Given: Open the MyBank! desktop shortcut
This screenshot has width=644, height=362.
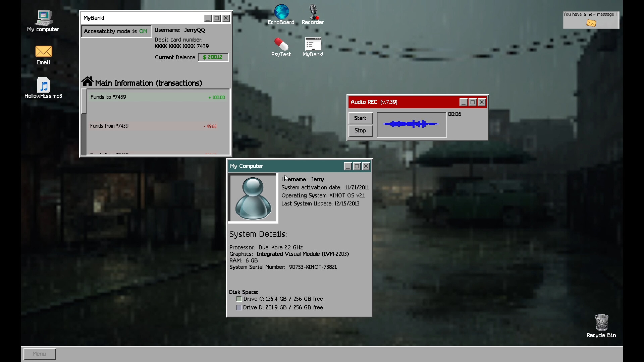Looking at the screenshot, I should (313, 44).
